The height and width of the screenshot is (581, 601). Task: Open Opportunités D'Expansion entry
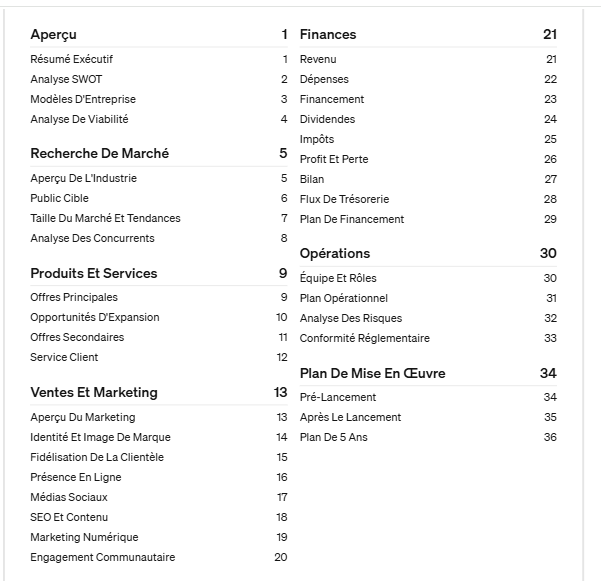pyautogui.click(x=159, y=317)
